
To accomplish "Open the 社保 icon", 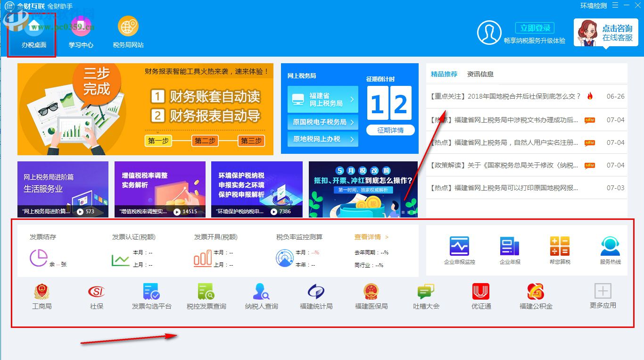I will pos(97,292).
